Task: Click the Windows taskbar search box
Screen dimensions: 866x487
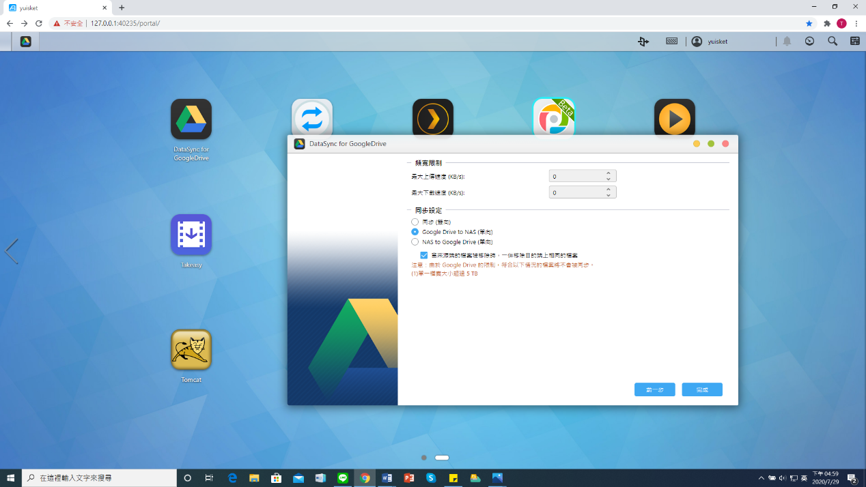Action: tap(99, 478)
